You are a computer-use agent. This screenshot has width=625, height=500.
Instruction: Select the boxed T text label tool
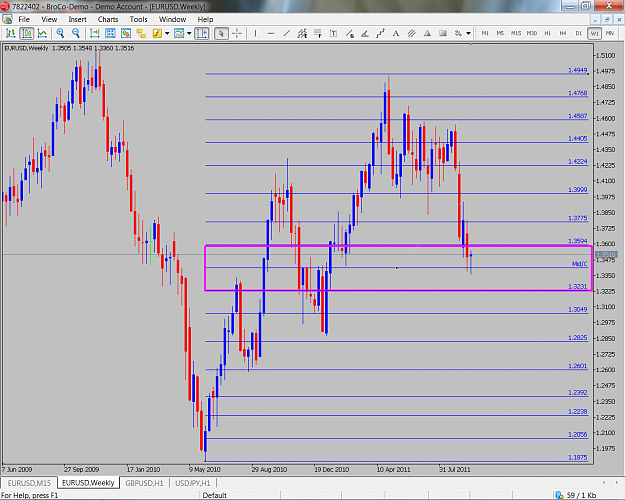pos(334,33)
